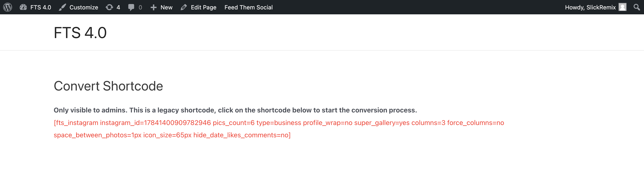Image resolution: width=644 pixels, height=181 pixels.
Task: Open the WordPress logo menu
Action: pyautogui.click(x=8, y=7)
